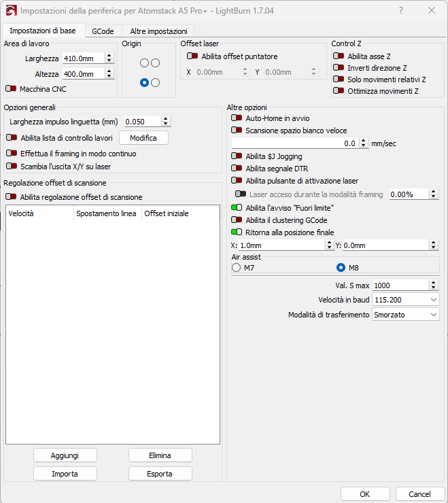This screenshot has width=448, height=503.
Task: Enable Abilita asse Z toggle
Action: point(338,56)
